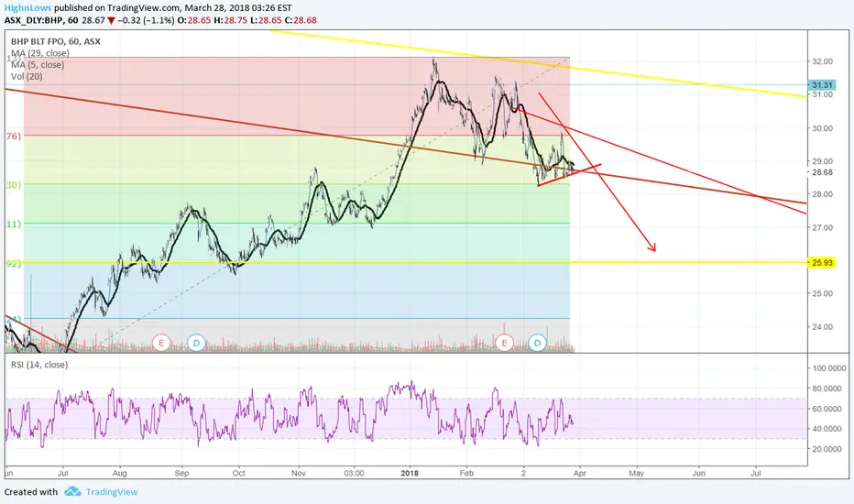Screen dimensions: 854x504
Task: Select the Vol (20) indicator label
Action: click(27, 76)
